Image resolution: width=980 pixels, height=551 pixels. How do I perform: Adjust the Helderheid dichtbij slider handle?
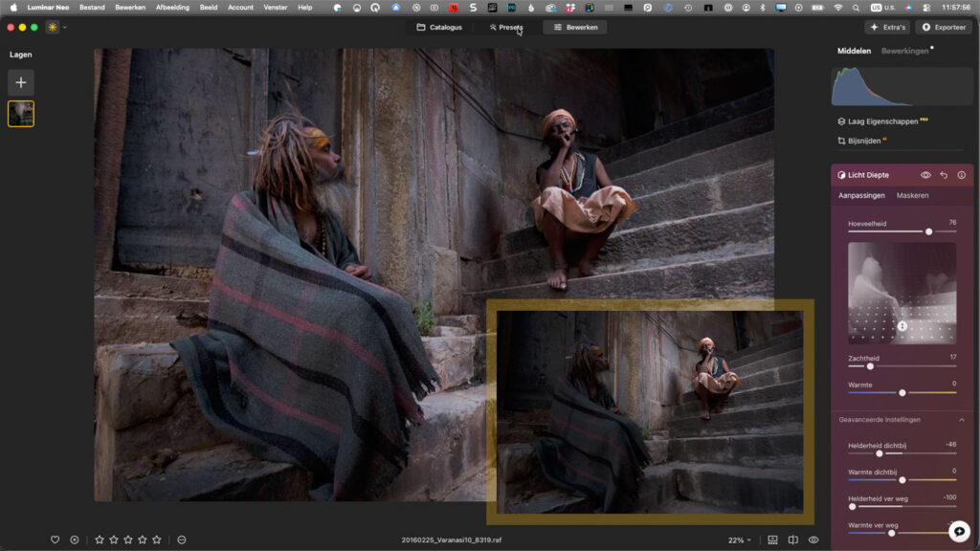click(x=880, y=453)
